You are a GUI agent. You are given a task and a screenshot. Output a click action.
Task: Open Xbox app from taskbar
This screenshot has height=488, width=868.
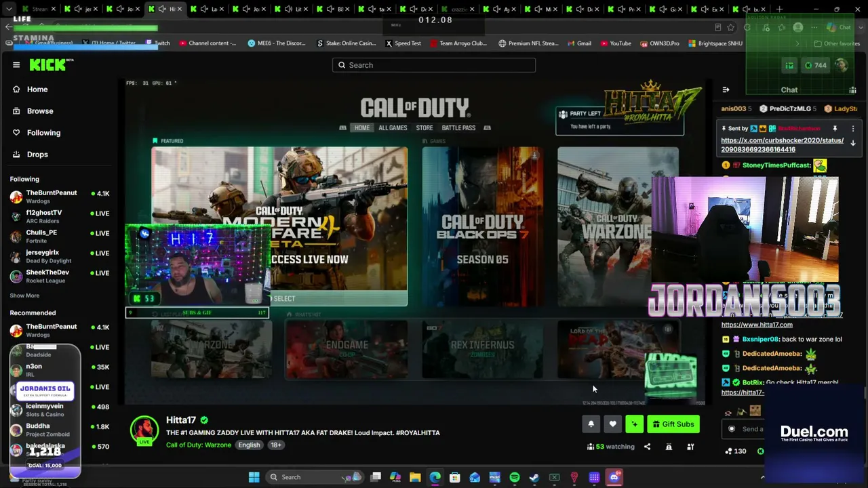point(554,477)
